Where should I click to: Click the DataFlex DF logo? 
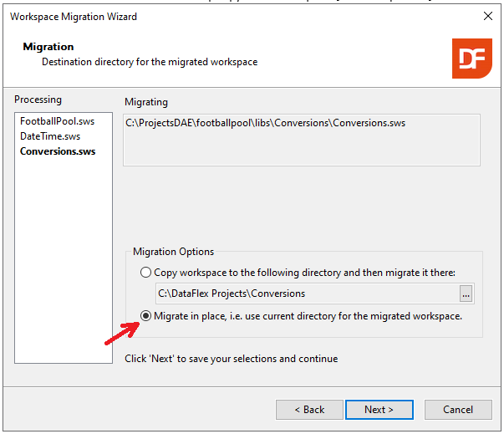471,59
